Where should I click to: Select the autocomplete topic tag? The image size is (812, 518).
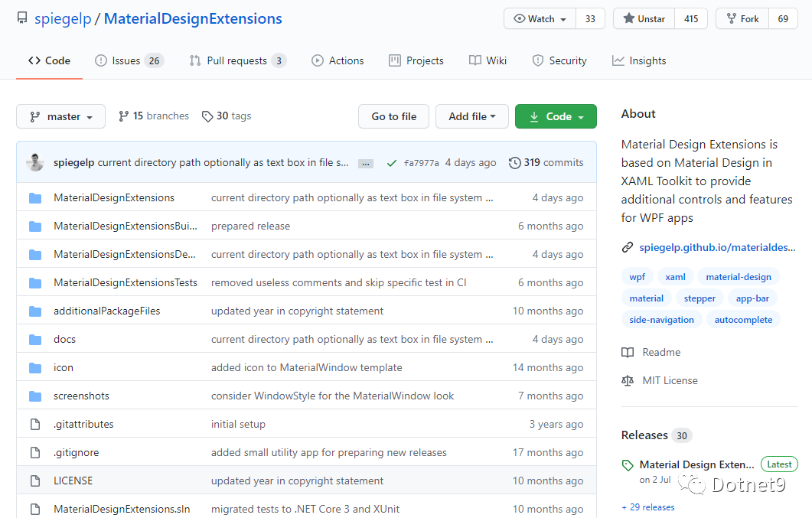[x=743, y=320]
